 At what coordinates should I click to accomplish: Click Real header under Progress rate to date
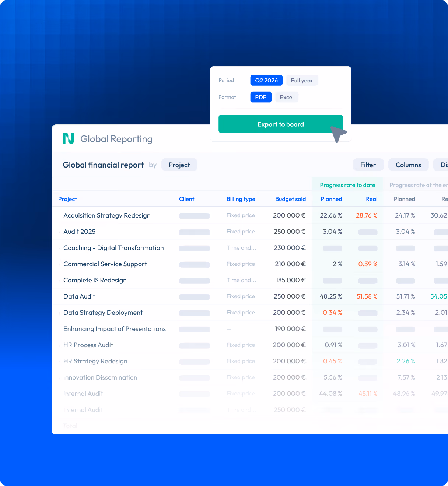point(372,199)
